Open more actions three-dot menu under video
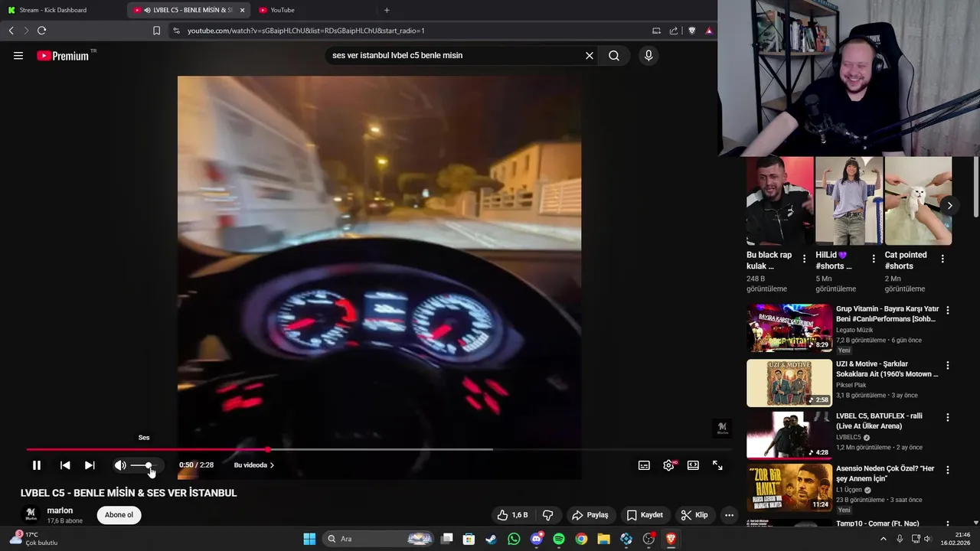 (729, 515)
